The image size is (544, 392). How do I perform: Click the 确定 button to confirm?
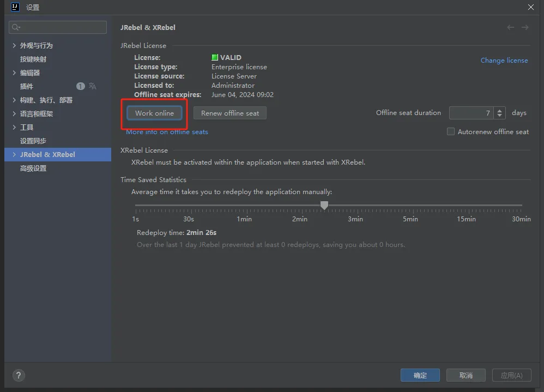[420, 375]
